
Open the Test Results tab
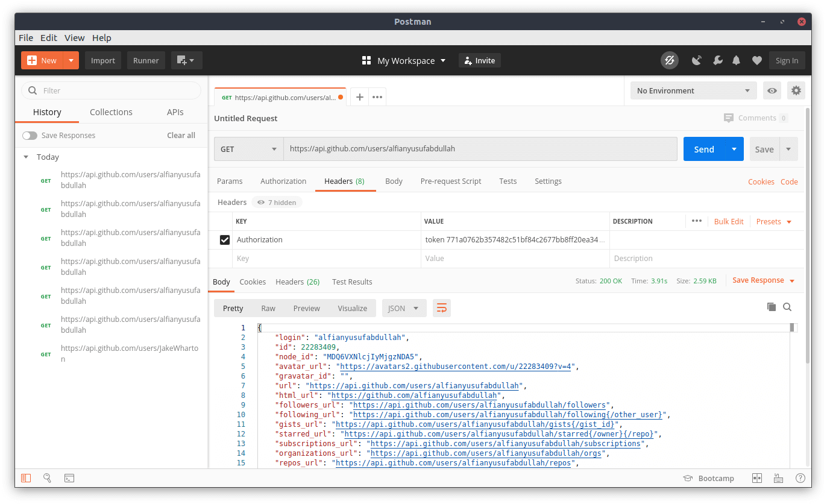(352, 282)
